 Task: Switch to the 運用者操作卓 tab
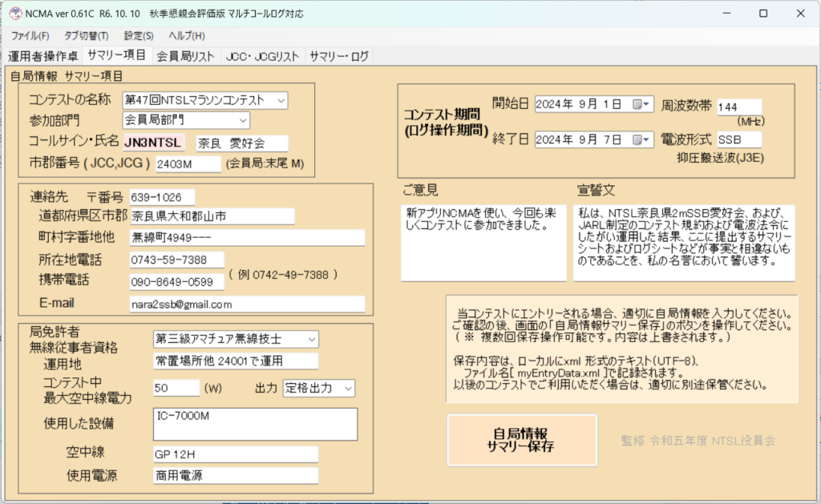coord(43,56)
